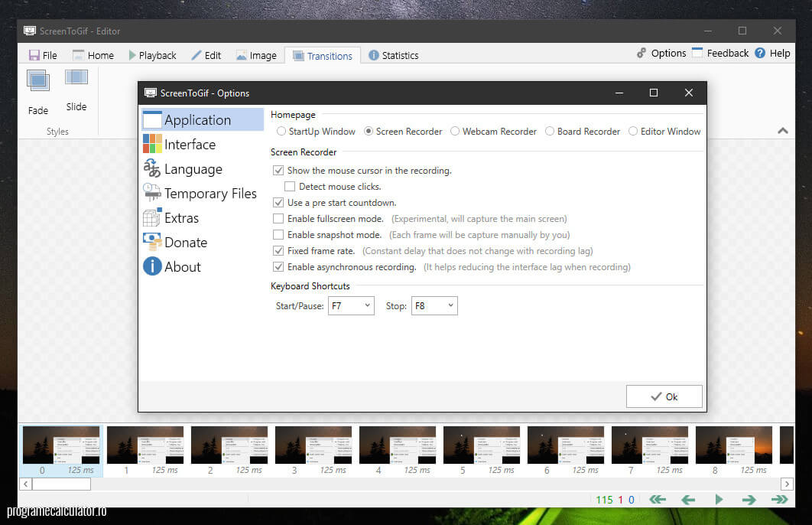Select Webcam Recorder homepage option
812x525 pixels.
pos(493,132)
